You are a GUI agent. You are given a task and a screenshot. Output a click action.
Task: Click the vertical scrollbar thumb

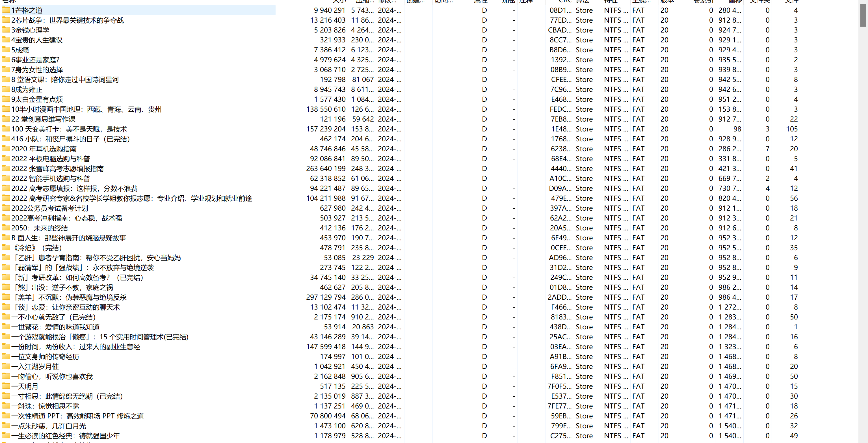[863, 15]
